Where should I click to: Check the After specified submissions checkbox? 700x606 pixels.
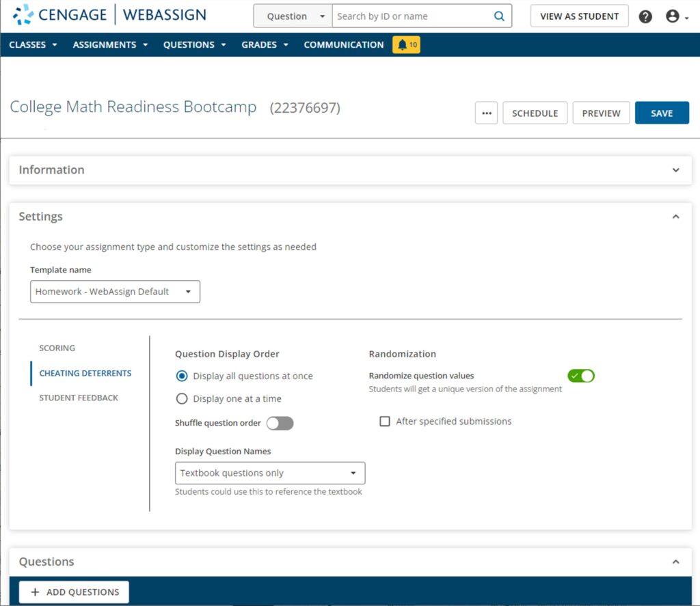point(385,421)
